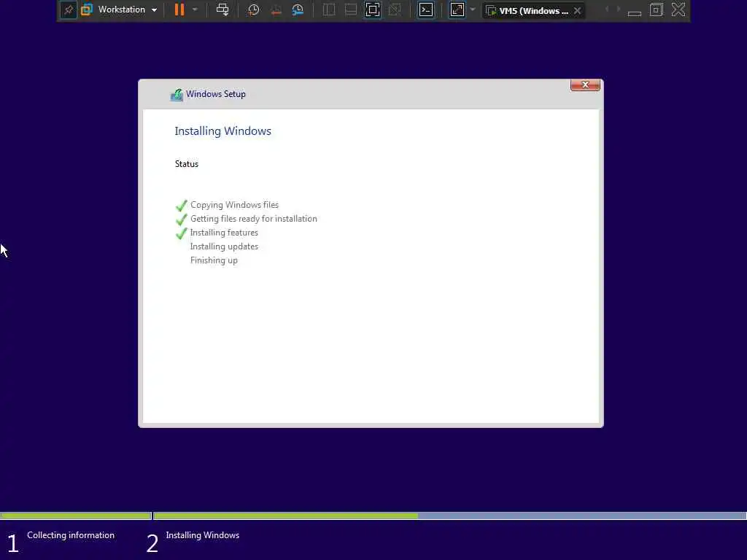Unpin the VMware fullscreen toolbar
The width and height of the screenshot is (747, 560).
pyautogui.click(x=69, y=9)
